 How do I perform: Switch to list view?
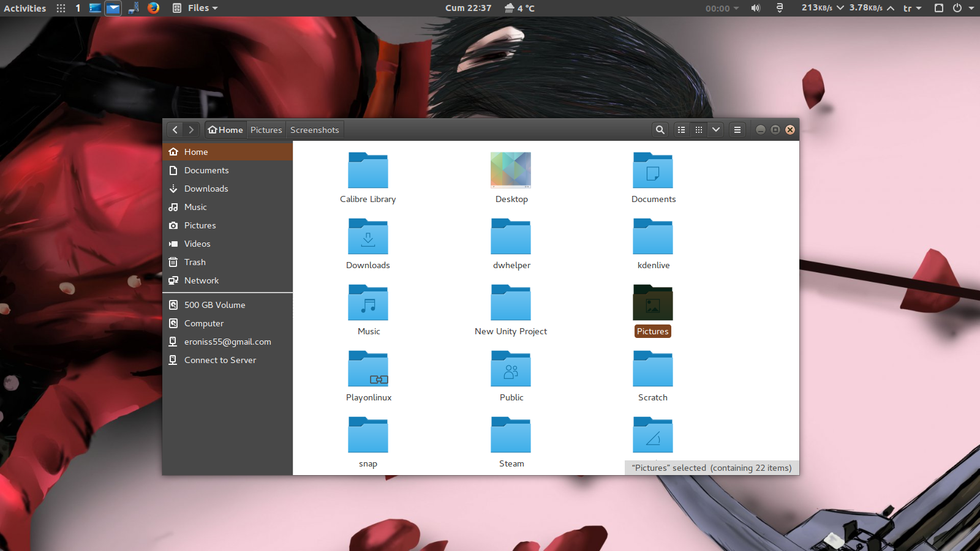pyautogui.click(x=681, y=130)
